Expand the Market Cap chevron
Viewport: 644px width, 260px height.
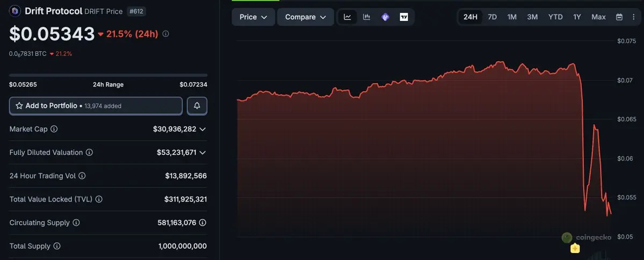coord(202,129)
